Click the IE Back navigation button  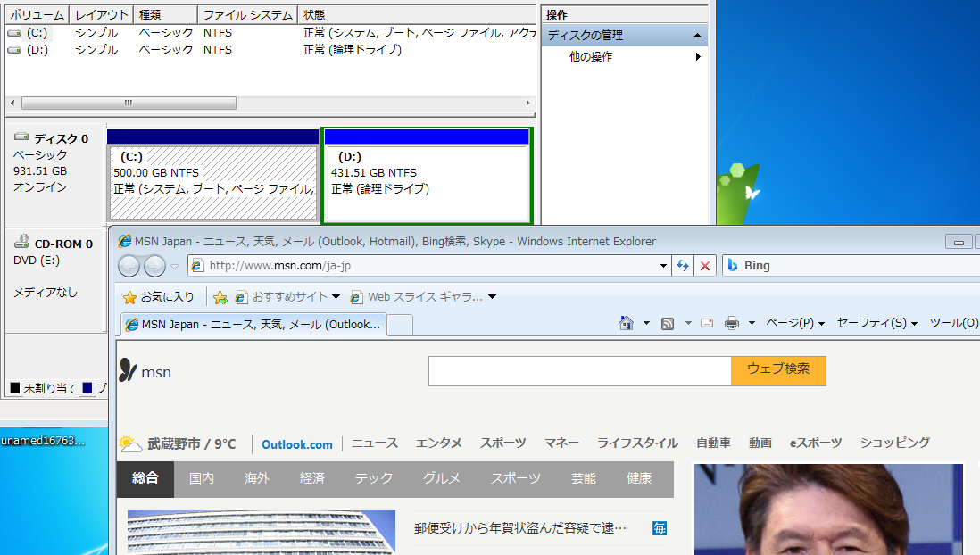[x=129, y=266]
